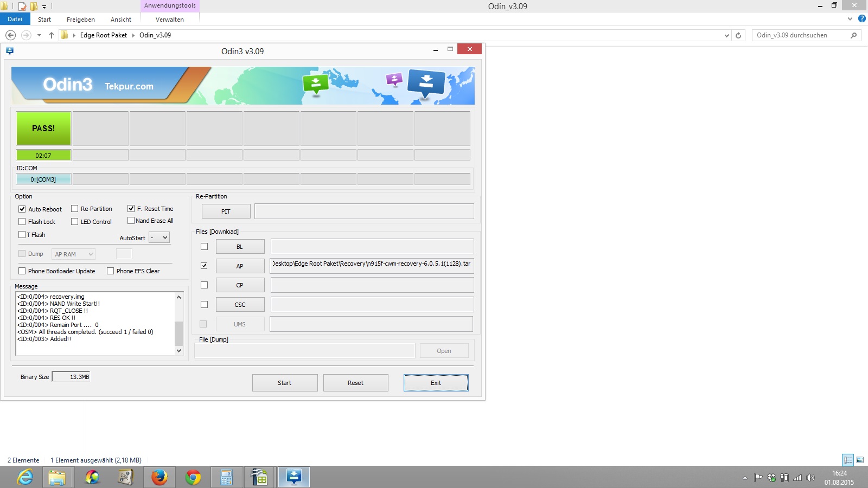Click the network signal tray icon
Image resolution: width=868 pixels, height=488 pixels.
797,478
